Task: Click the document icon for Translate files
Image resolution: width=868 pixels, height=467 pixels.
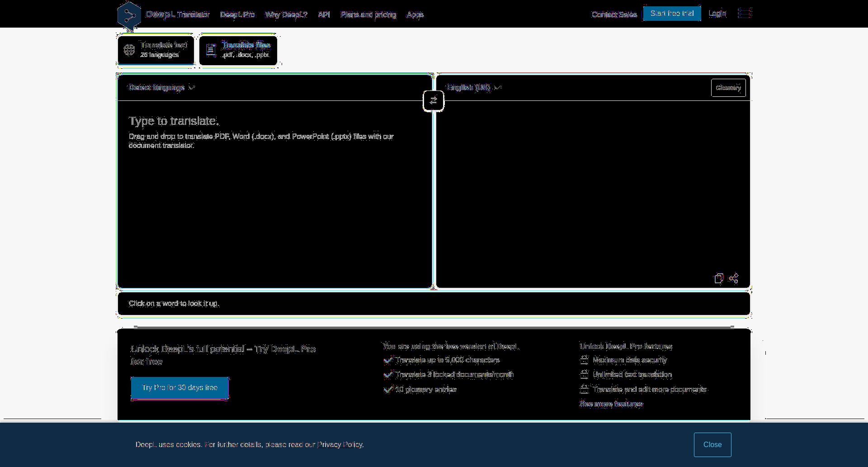Action: click(x=211, y=50)
